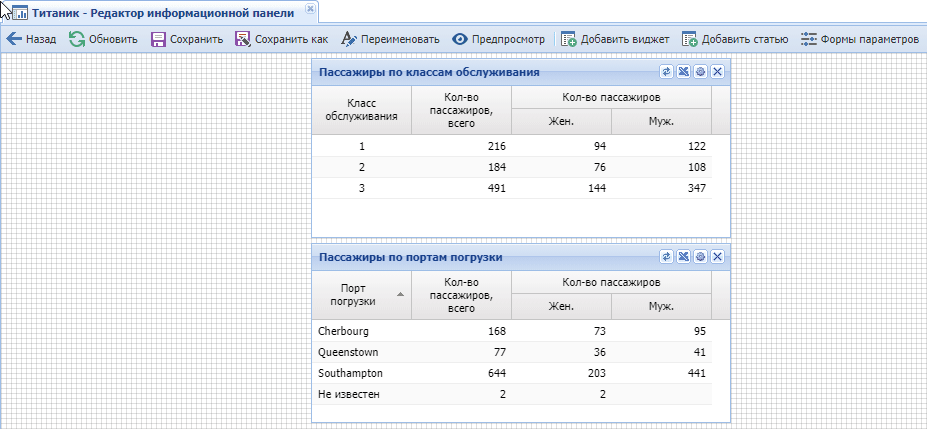Image resolution: width=927 pixels, height=429 pixels.
Task: Close the Титаник editor tab
Action: (x=309, y=9)
